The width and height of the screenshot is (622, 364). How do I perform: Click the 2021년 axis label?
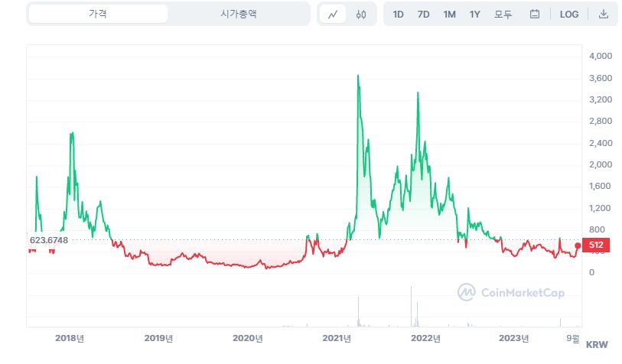coord(337,338)
